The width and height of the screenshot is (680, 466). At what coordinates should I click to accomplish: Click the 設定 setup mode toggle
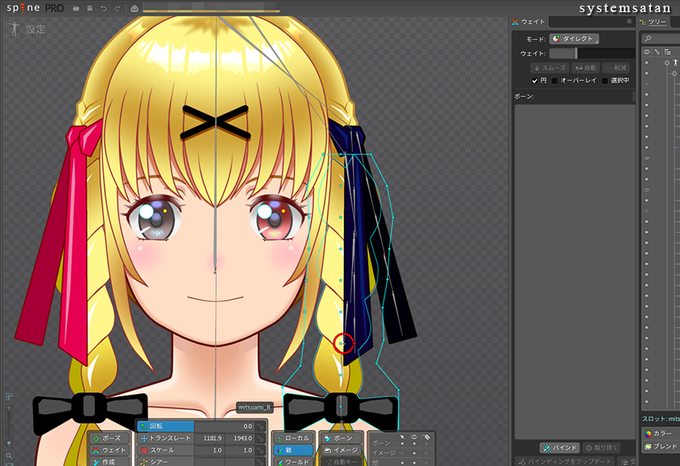27,29
